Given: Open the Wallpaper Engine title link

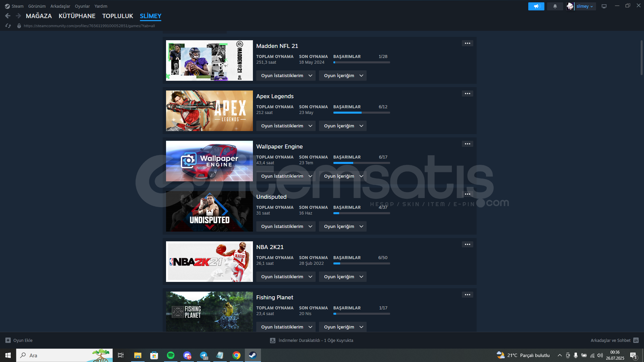Looking at the screenshot, I should (x=279, y=146).
